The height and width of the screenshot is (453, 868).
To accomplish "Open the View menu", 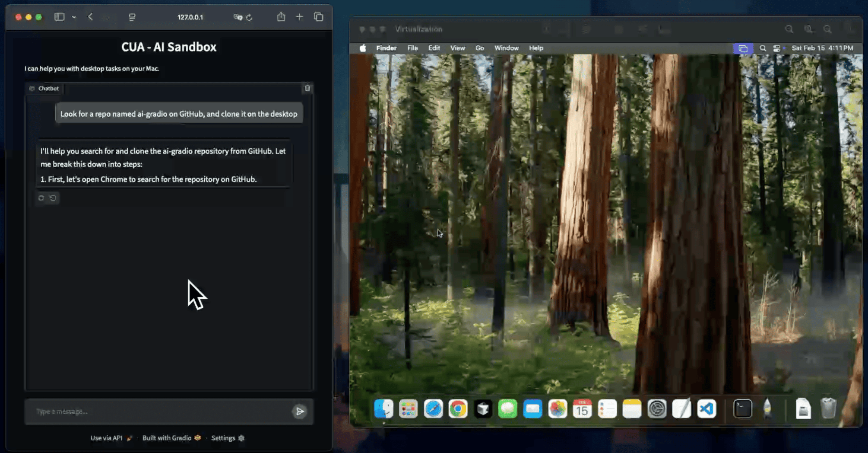I will 457,48.
